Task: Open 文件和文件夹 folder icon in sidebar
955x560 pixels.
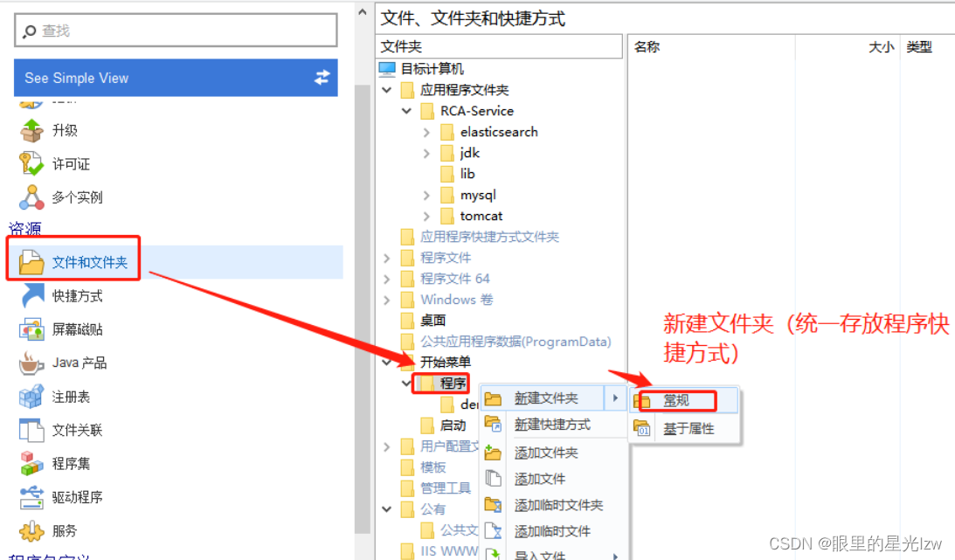Action: point(31,262)
